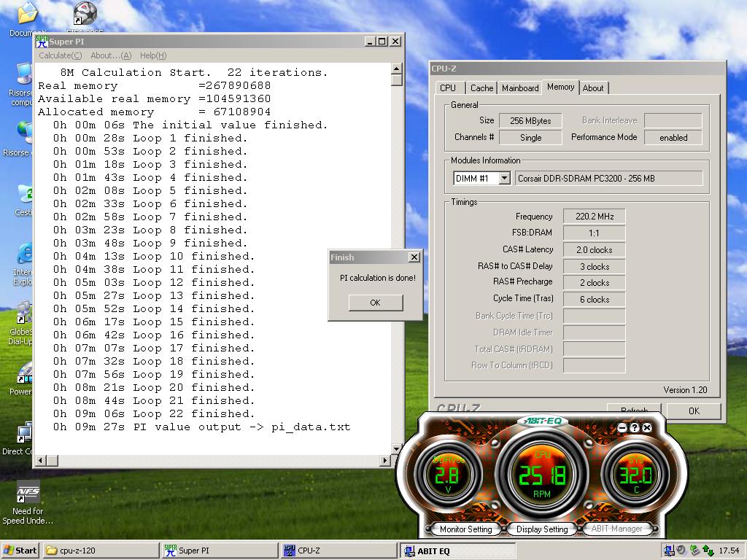Click the ABIT-EQ logo badge
The height and width of the screenshot is (560, 747).
[x=543, y=421]
